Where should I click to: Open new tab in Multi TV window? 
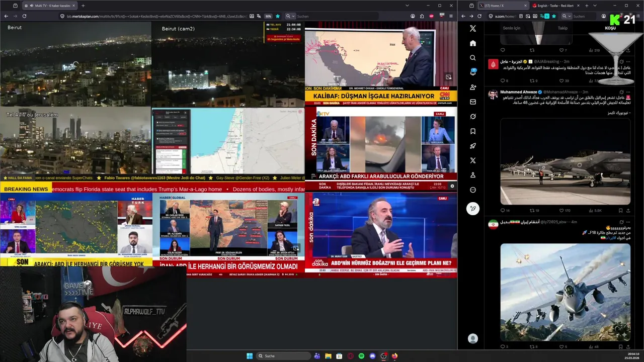coord(84,6)
